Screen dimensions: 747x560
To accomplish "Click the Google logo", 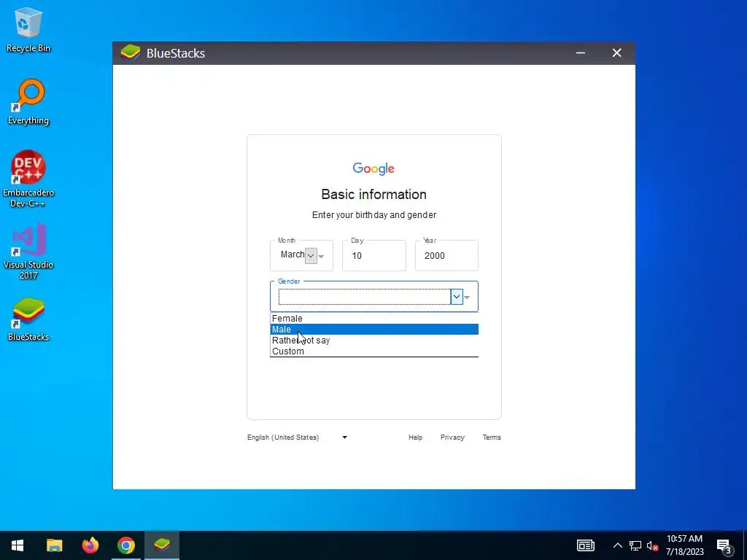I will click(x=373, y=168).
